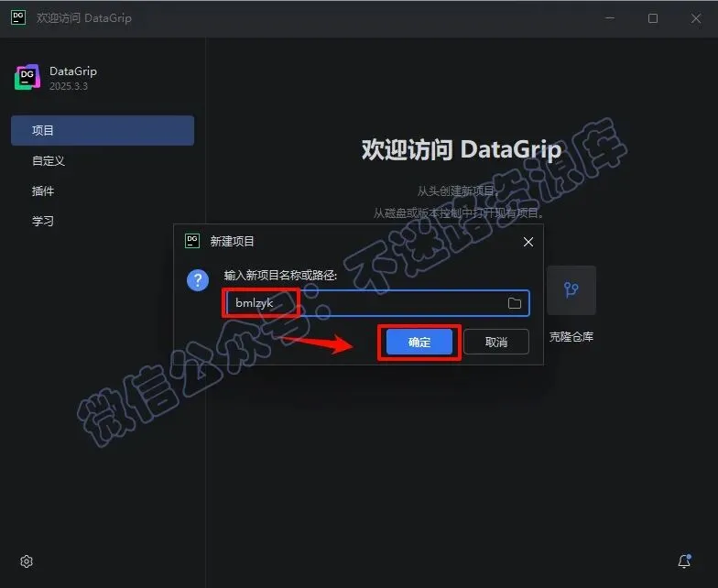Go to the 学习 tab
The image size is (718, 588).
43,222
